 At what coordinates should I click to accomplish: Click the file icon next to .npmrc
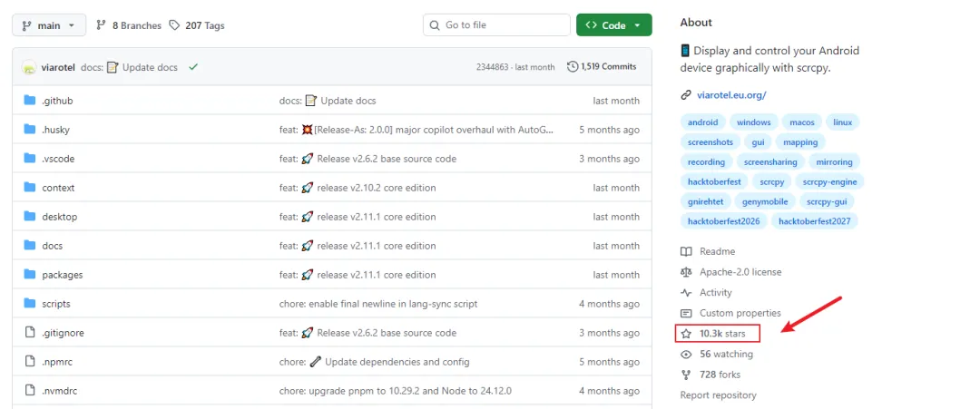tap(29, 362)
